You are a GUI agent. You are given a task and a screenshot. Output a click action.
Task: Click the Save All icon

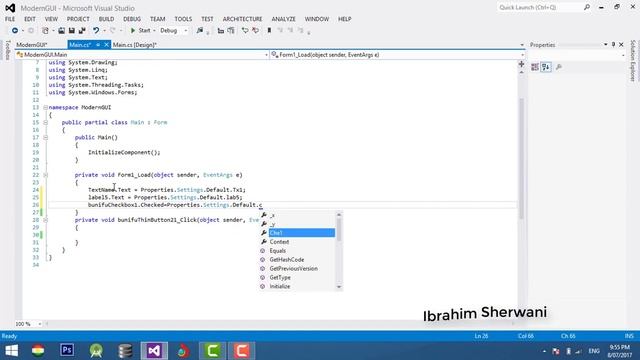click(x=82, y=31)
